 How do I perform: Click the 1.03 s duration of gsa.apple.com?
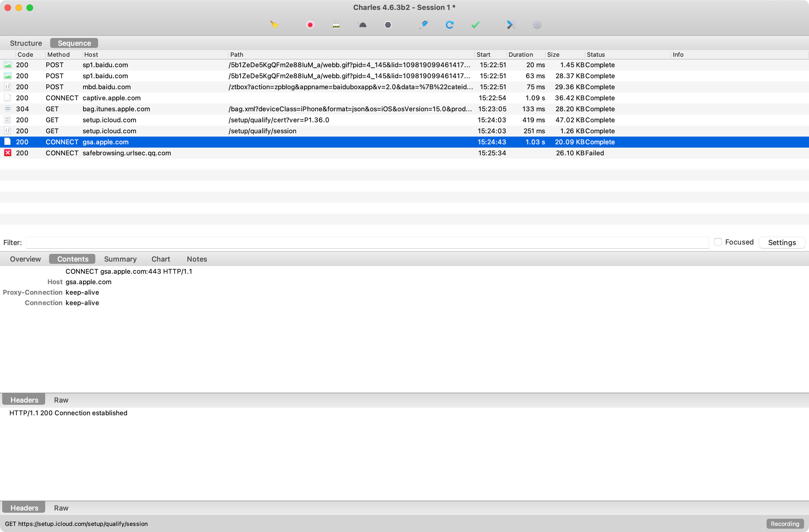[535, 142]
